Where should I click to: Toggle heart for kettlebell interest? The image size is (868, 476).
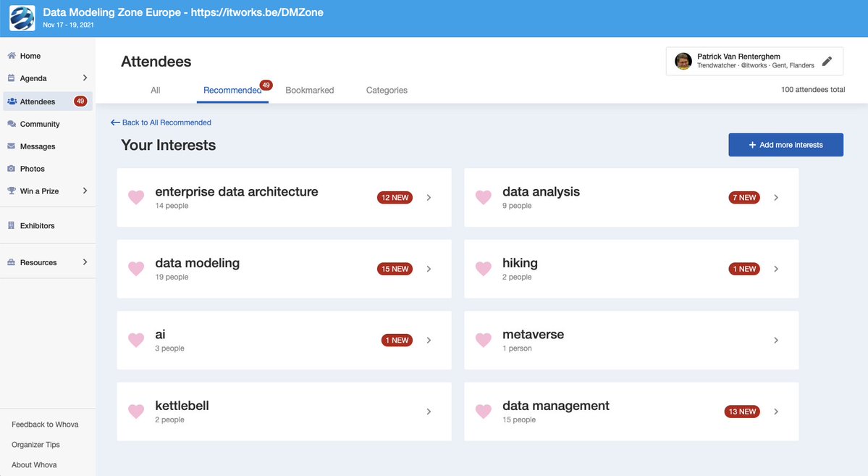click(x=136, y=412)
